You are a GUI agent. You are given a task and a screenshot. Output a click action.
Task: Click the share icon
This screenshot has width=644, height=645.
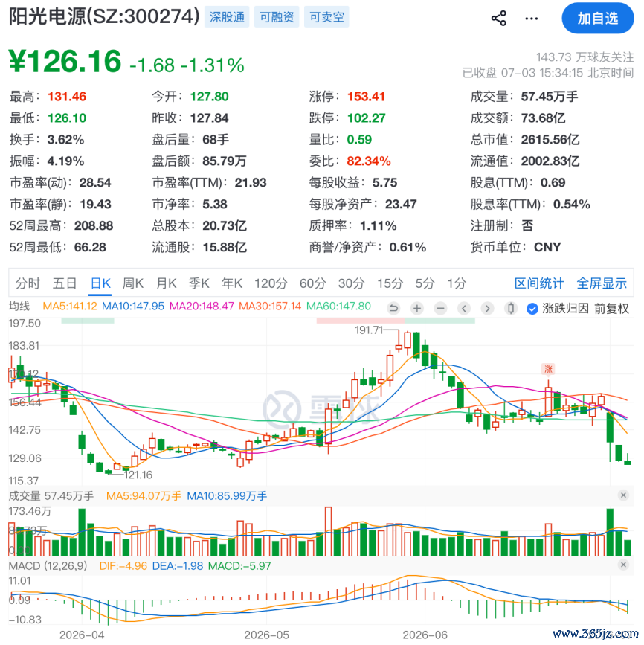click(x=499, y=19)
